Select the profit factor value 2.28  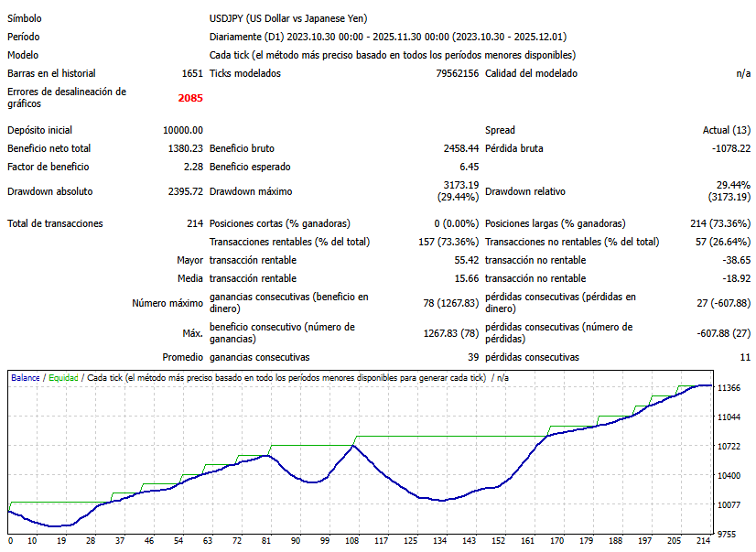[193, 167]
